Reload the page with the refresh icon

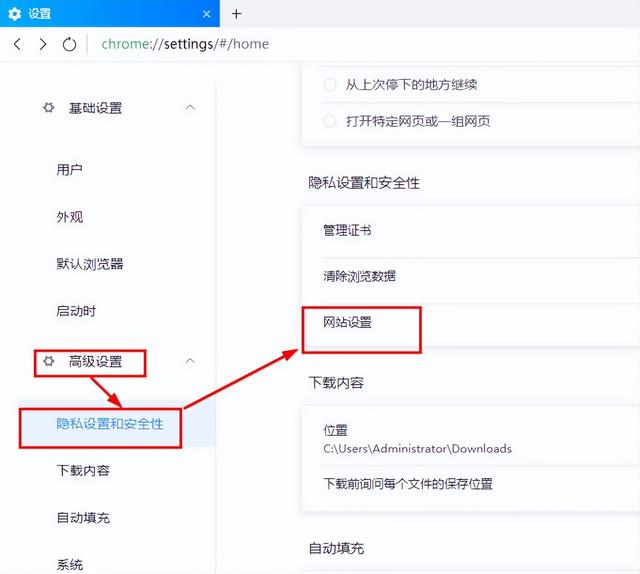tap(69, 44)
